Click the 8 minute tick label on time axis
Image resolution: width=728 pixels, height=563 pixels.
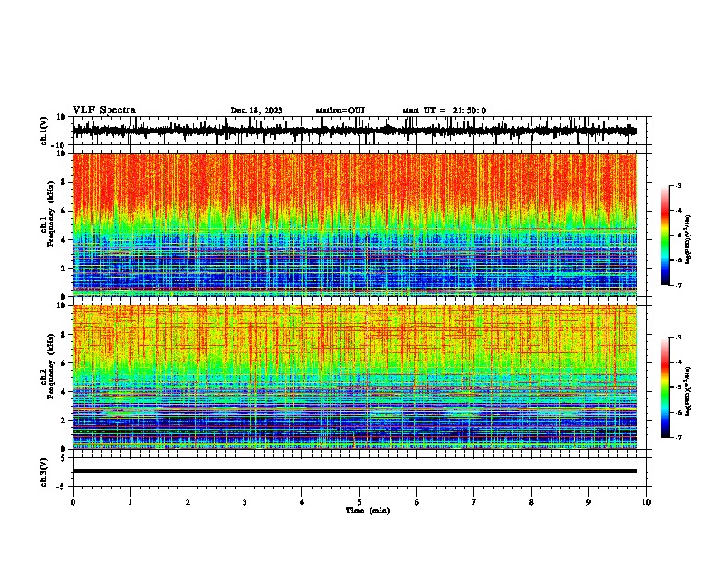pos(531,502)
